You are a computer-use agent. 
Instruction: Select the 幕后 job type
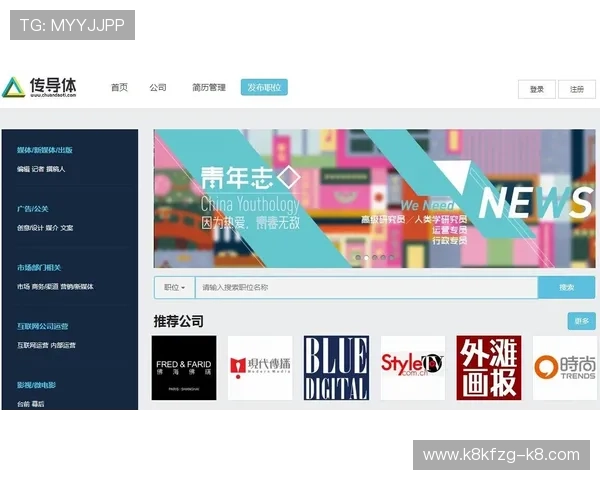tap(38, 404)
